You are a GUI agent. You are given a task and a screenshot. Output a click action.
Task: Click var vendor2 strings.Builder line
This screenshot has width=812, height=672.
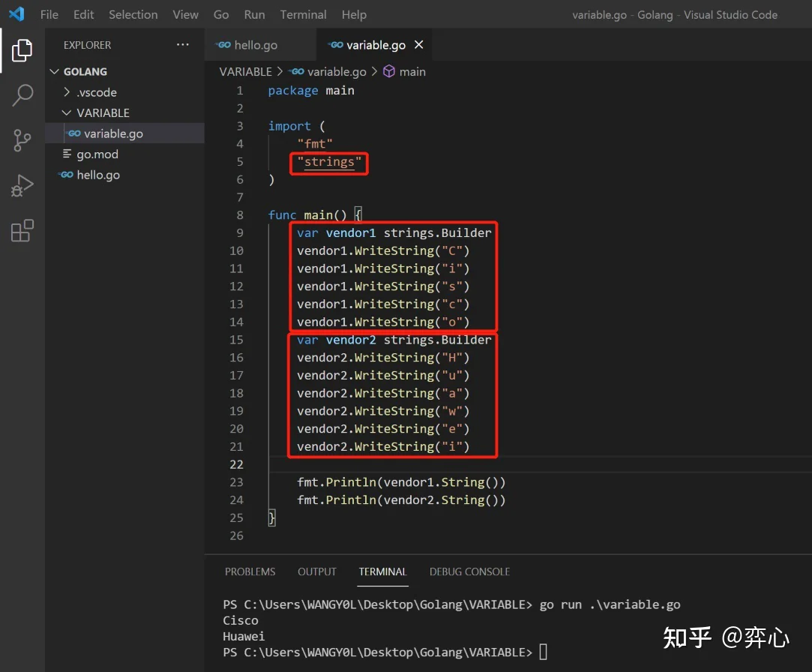394,340
